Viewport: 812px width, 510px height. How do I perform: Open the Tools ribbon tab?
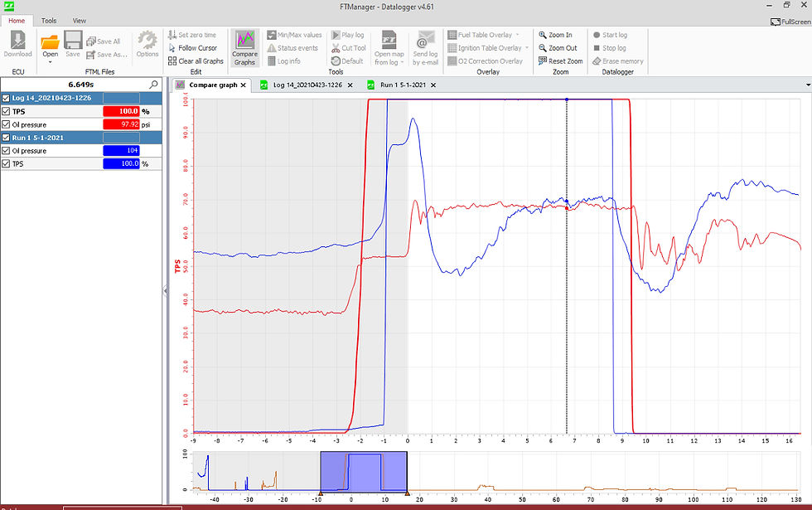click(x=49, y=21)
